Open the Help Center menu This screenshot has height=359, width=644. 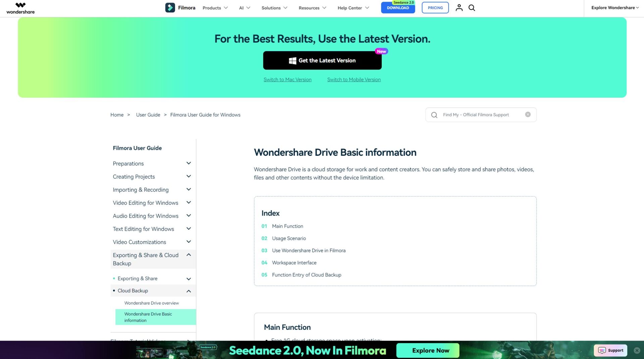click(353, 8)
